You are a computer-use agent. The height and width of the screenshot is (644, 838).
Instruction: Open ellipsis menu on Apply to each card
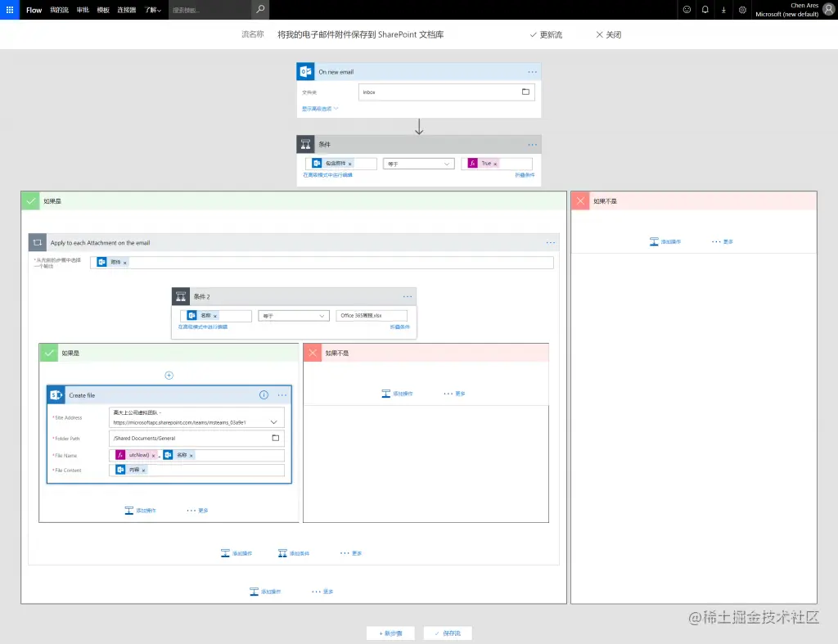(x=551, y=243)
